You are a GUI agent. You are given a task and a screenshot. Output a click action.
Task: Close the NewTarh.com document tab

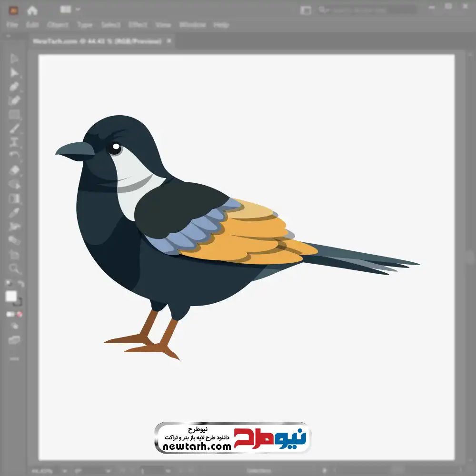[169, 41]
